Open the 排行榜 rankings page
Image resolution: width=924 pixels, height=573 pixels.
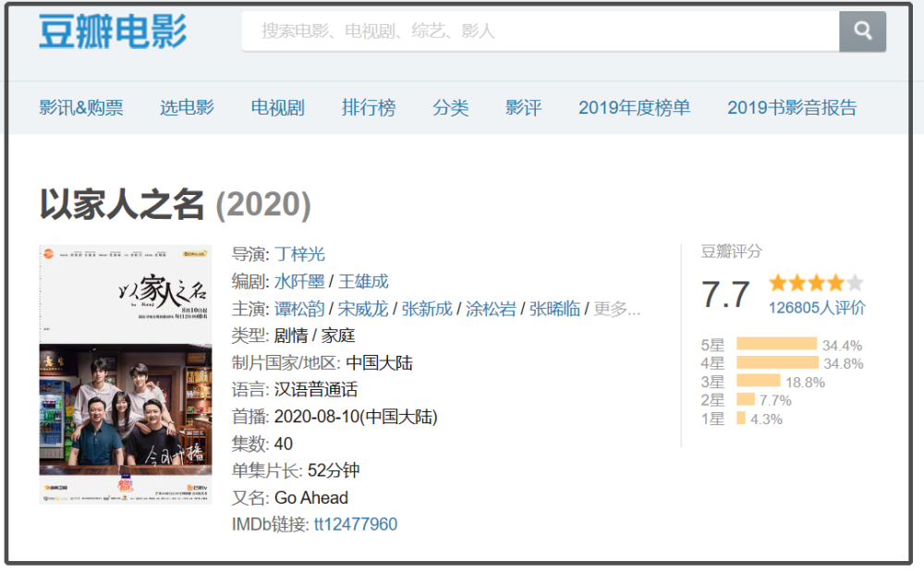click(369, 108)
